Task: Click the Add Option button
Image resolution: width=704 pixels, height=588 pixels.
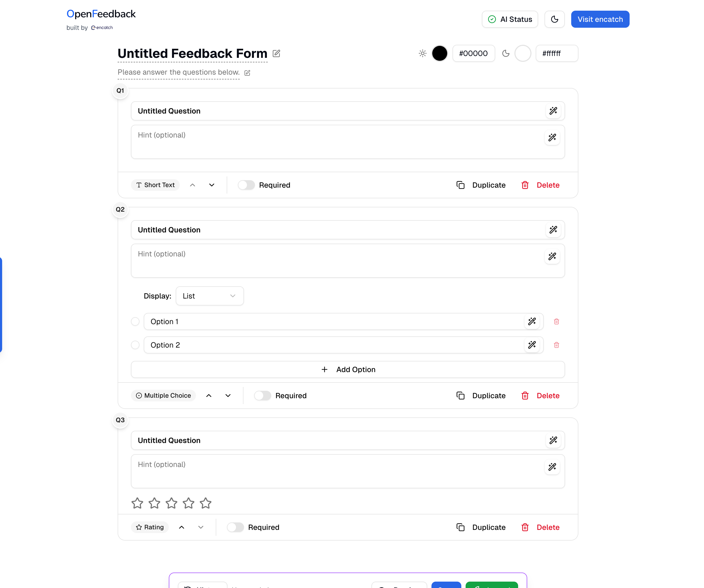Action: coord(348,369)
